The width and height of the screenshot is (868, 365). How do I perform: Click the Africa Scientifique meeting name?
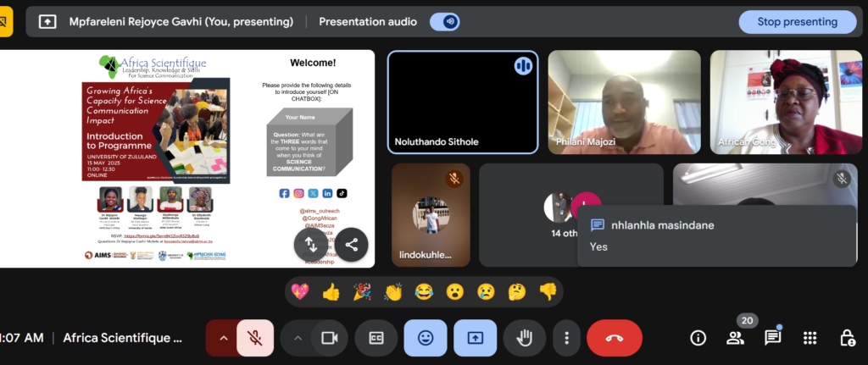[x=122, y=338]
